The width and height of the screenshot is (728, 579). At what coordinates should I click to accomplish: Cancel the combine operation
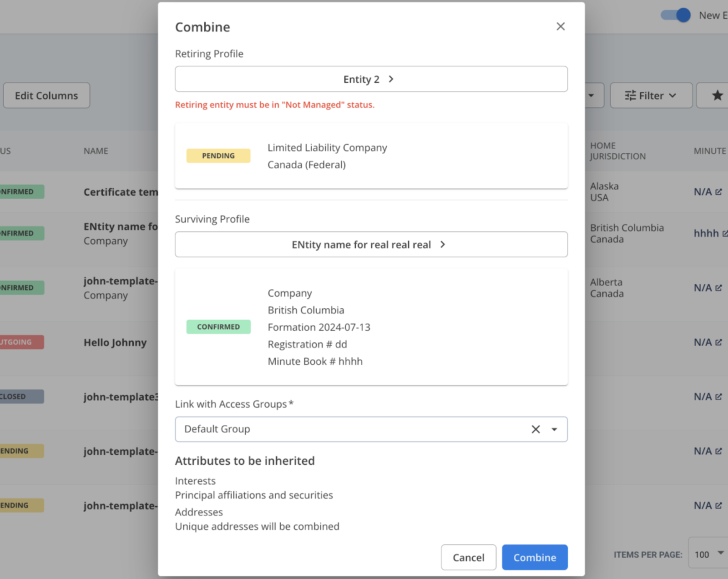point(468,557)
